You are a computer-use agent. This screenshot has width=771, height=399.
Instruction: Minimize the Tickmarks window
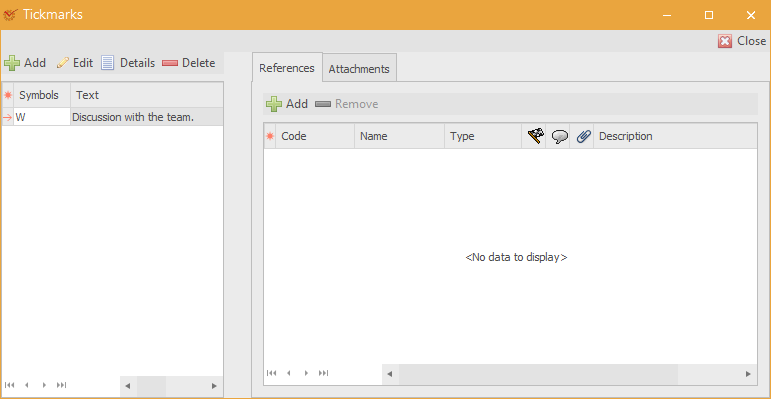(667, 15)
